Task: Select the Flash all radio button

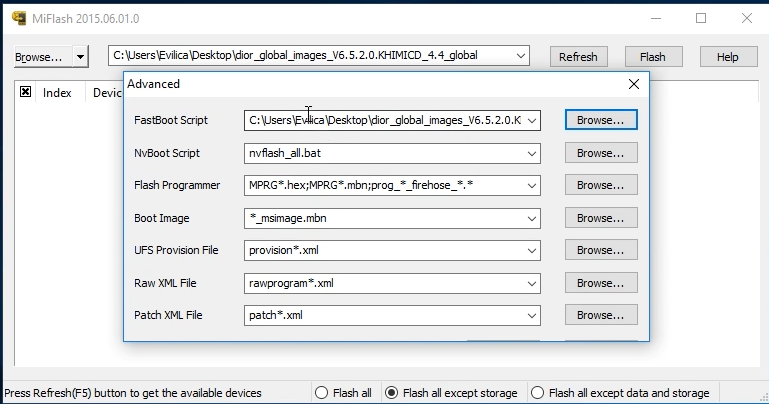Action: click(x=321, y=393)
